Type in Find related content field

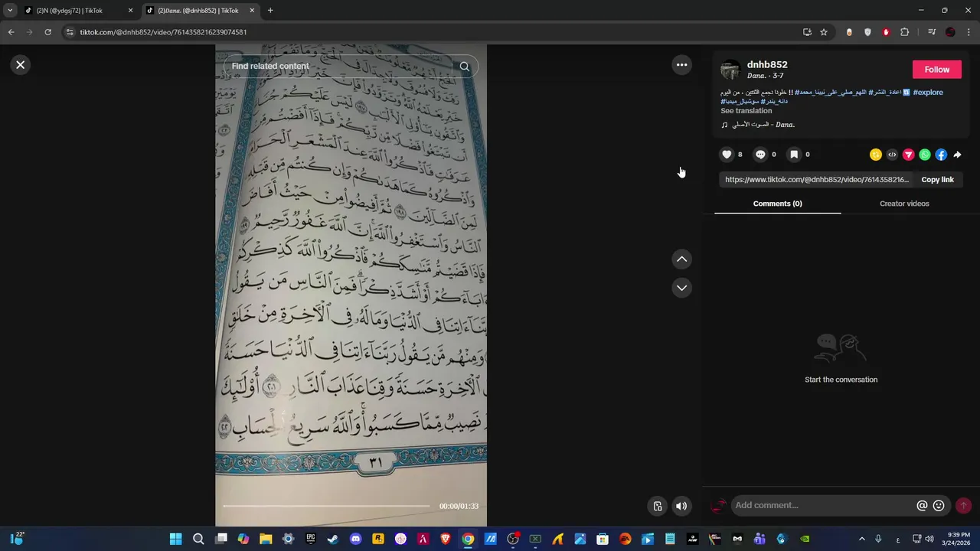click(341, 67)
